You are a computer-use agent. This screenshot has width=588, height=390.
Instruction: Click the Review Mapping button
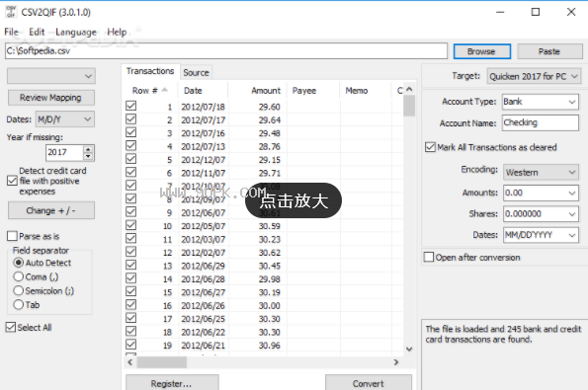pyautogui.click(x=51, y=98)
